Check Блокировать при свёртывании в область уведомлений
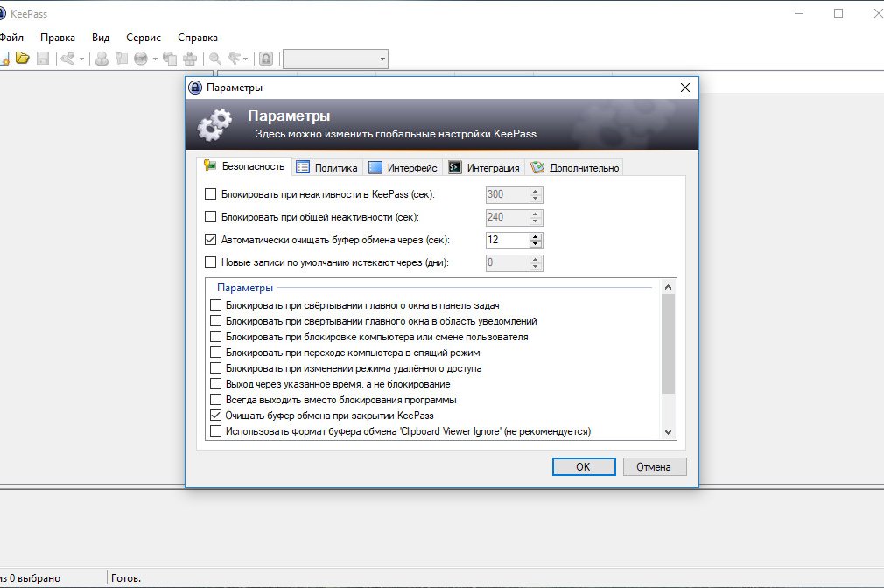 click(x=215, y=321)
